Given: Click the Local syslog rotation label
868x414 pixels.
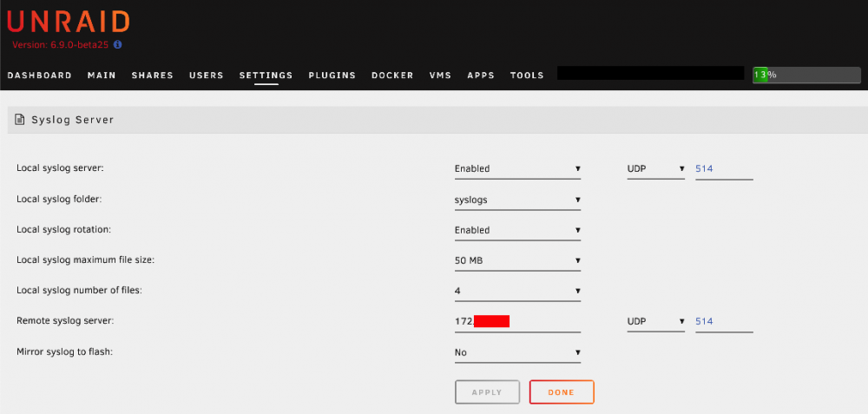Looking at the screenshot, I should coord(63,229).
